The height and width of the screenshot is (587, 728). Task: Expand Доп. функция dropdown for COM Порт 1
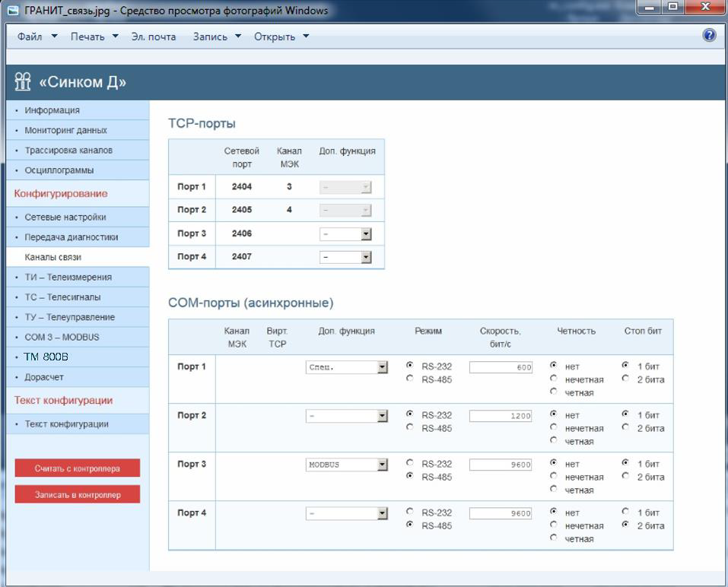[x=383, y=367]
